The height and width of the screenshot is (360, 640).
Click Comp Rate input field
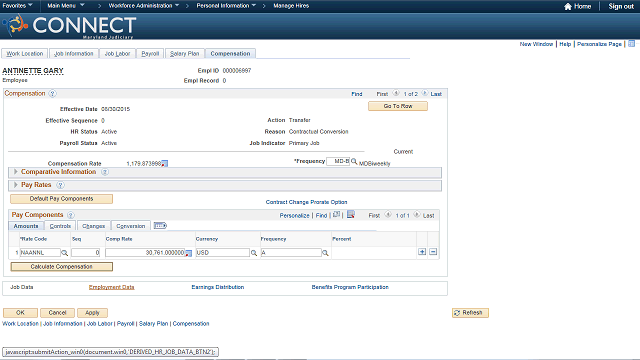(x=145, y=253)
